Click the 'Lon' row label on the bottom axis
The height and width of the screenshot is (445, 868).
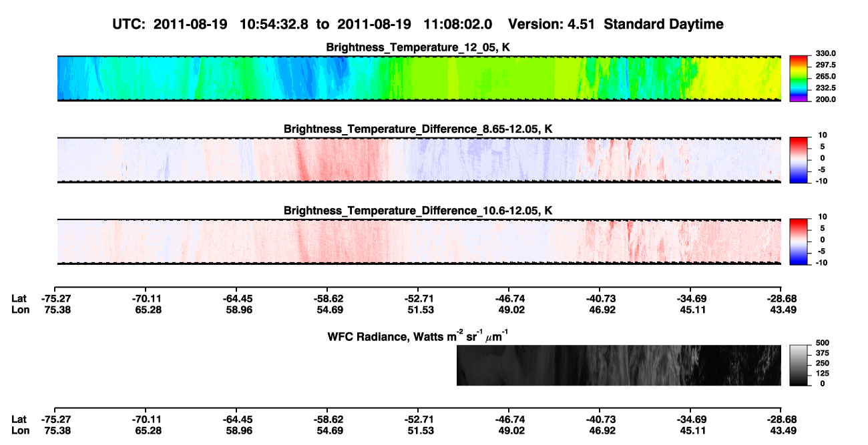coord(20,430)
